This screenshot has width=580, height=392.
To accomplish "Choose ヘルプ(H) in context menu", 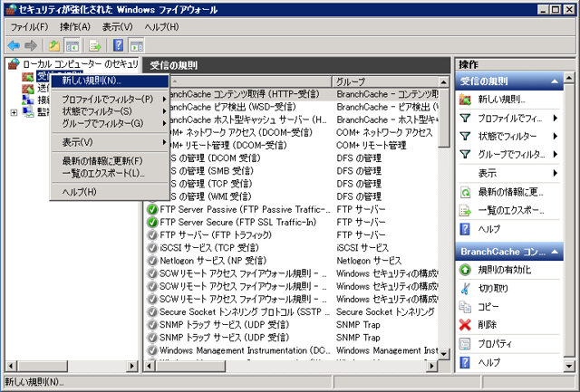I will click(110, 192).
